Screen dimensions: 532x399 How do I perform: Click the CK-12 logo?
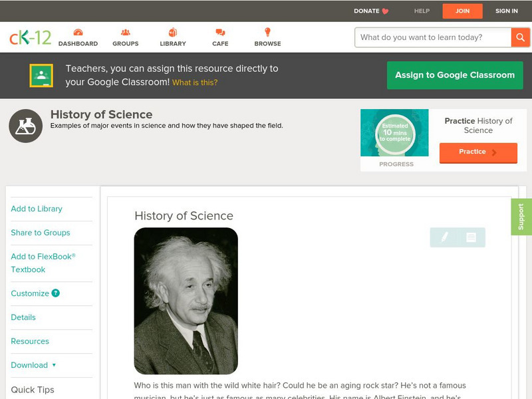tap(30, 37)
